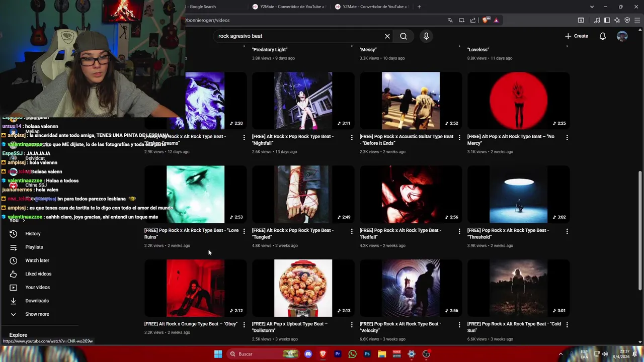Open File Explorer from the taskbar
Screen dimensions: 644x362
pyautogui.click(x=382, y=354)
